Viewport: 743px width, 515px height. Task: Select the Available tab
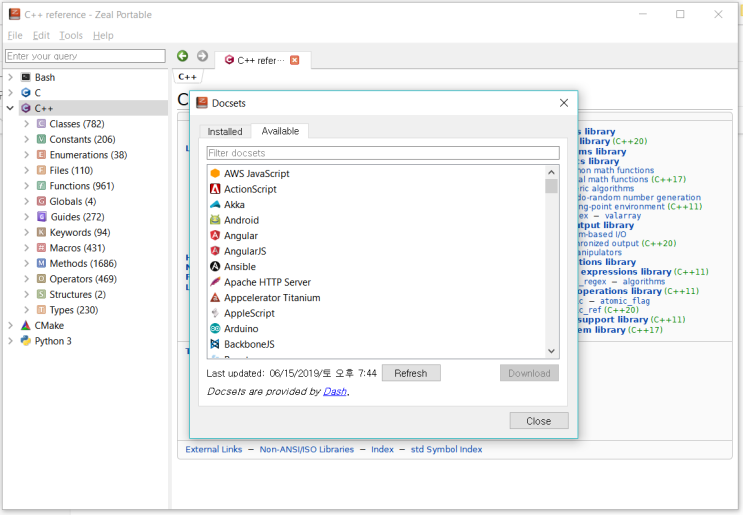click(280, 131)
